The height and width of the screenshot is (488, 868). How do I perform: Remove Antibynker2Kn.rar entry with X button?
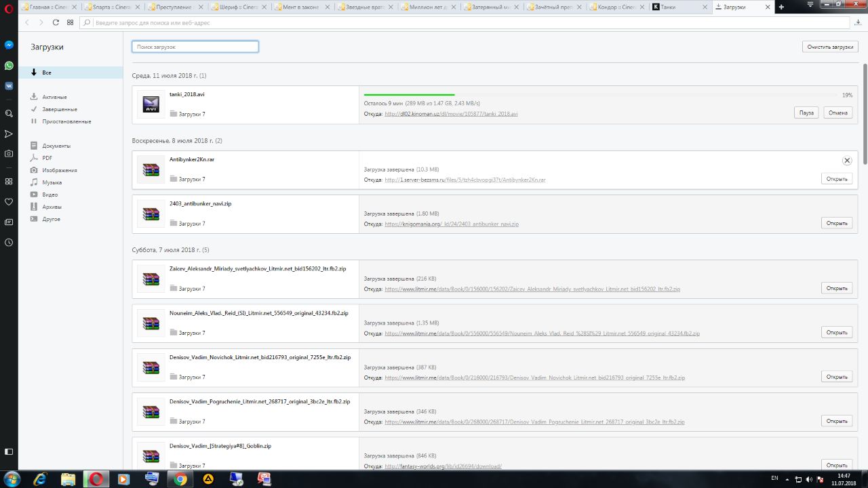click(x=847, y=161)
